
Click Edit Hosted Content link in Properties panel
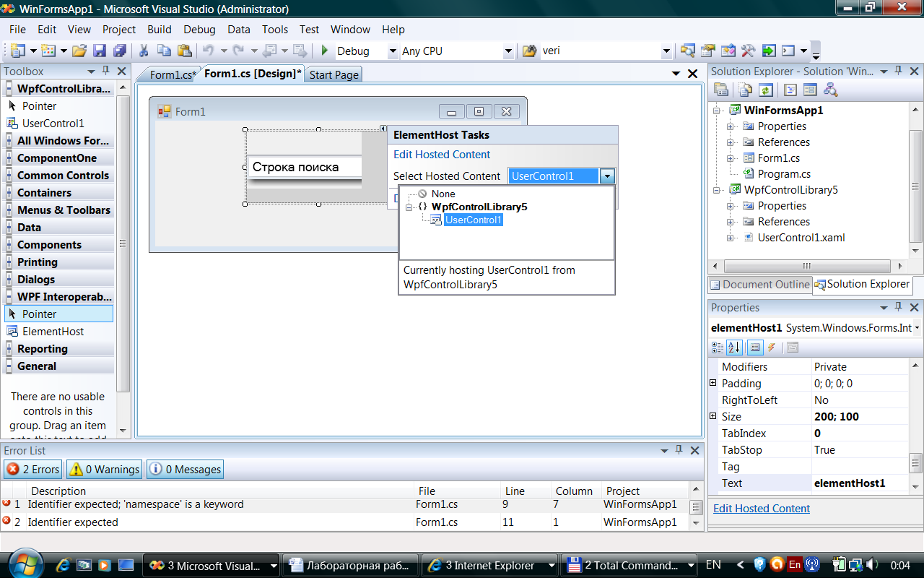pos(762,509)
